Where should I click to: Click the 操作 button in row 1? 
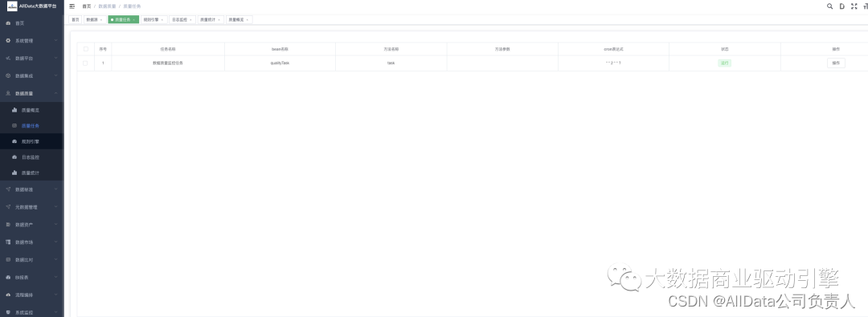click(836, 63)
